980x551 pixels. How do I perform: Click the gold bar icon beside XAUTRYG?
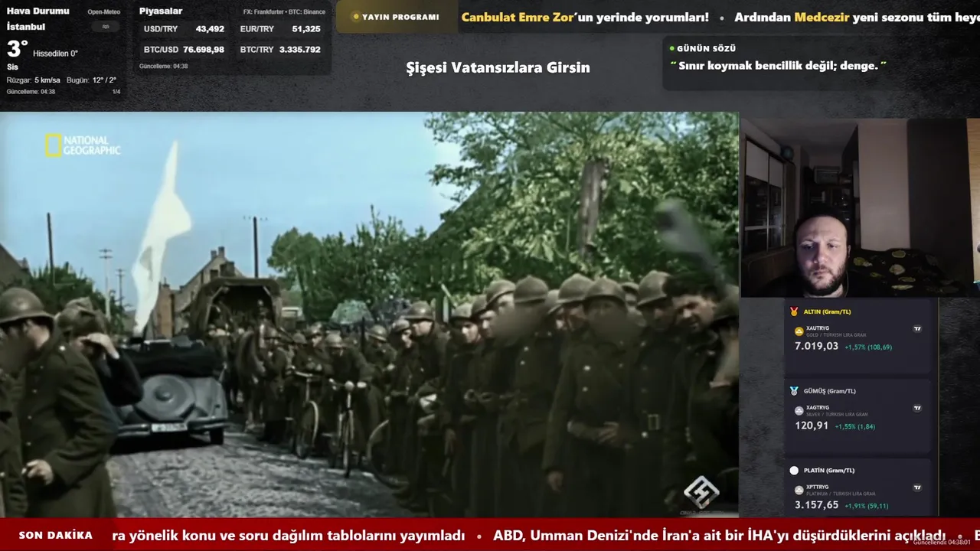(x=799, y=331)
